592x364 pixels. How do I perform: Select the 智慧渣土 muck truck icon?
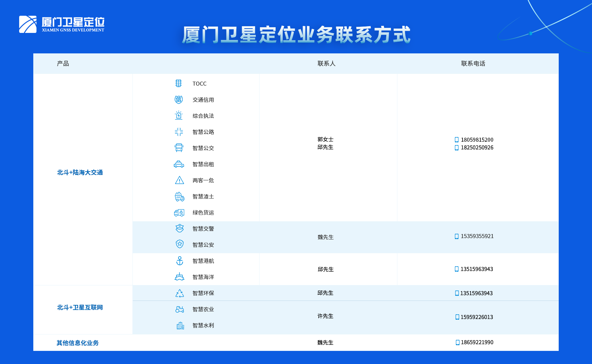tap(179, 196)
